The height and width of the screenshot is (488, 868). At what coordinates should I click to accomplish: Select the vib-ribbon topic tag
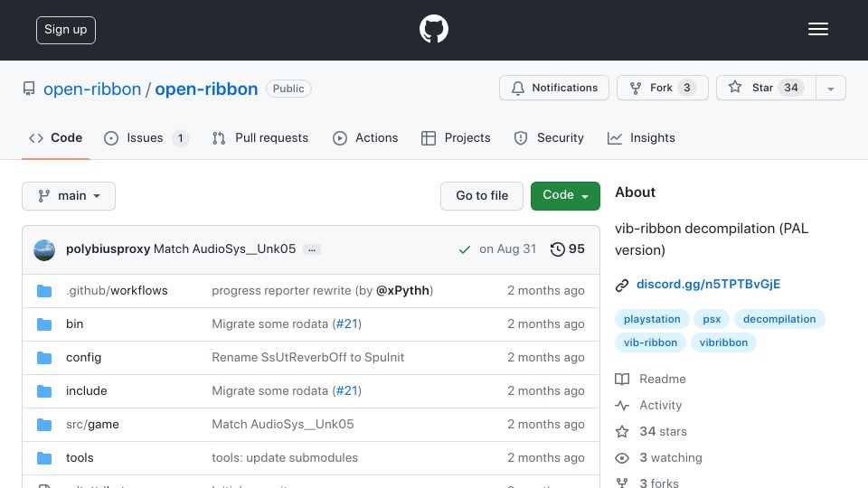(x=650, y=343)
